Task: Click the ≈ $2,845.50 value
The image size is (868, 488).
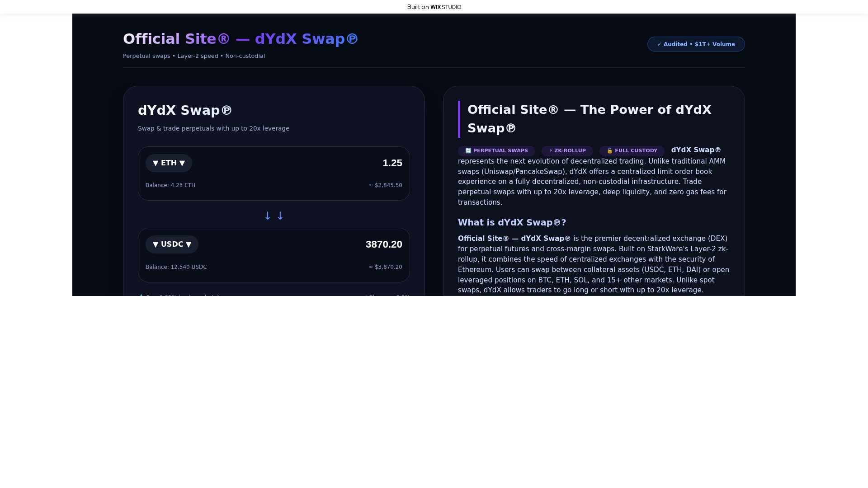Action: coord(385,185)
